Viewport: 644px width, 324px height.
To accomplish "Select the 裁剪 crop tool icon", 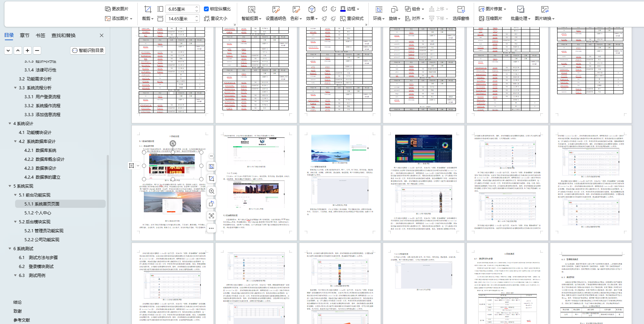I will 148,9.
